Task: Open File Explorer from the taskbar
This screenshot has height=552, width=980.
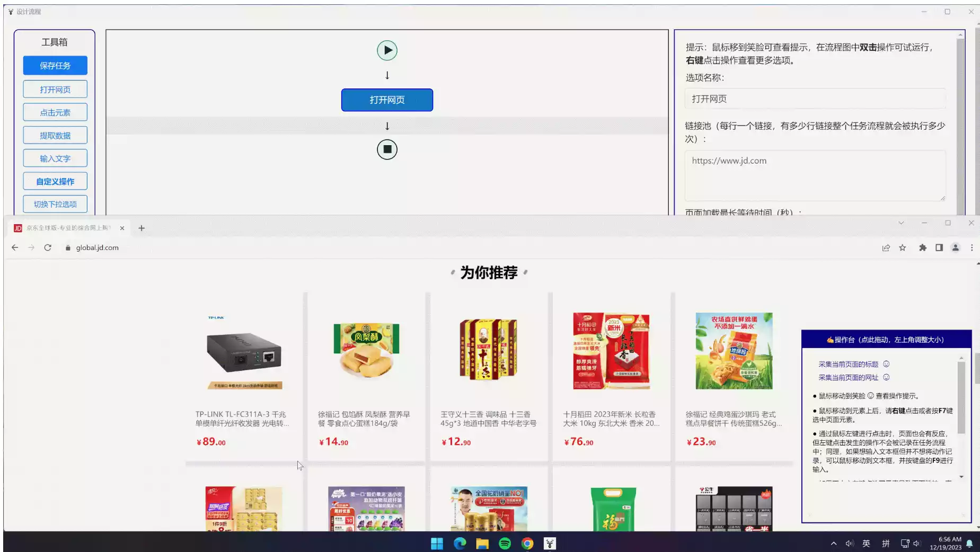Action: 482,544
